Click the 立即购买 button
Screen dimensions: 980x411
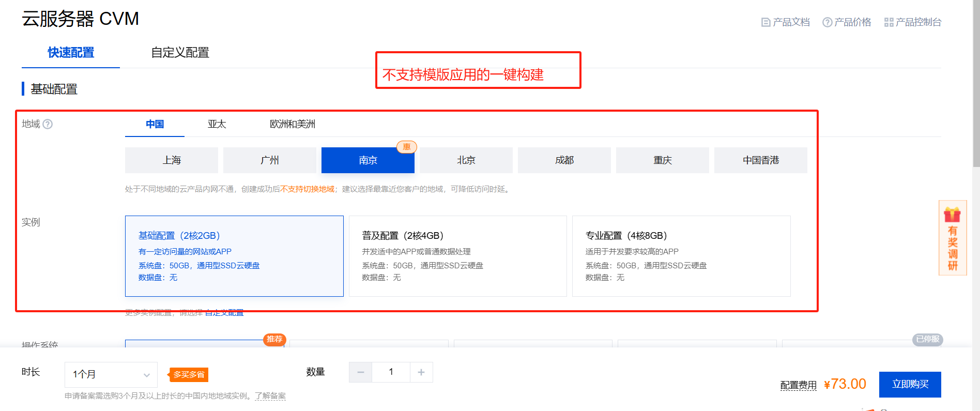point(910,385)
